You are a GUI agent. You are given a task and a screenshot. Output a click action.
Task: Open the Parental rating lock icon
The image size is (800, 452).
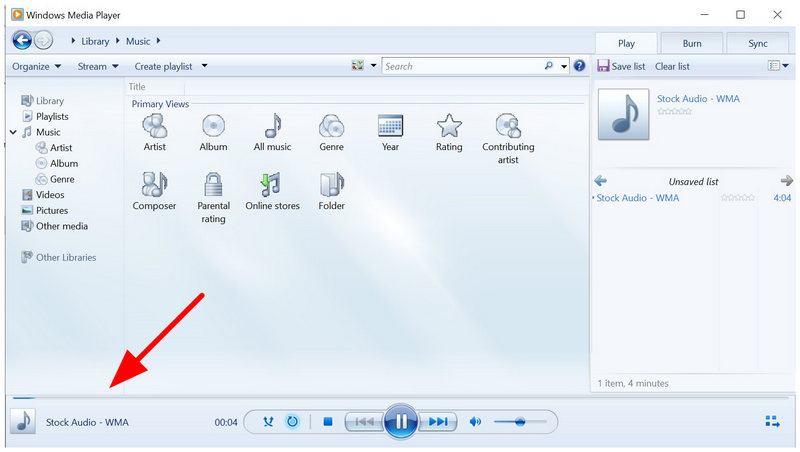point(213,184)
